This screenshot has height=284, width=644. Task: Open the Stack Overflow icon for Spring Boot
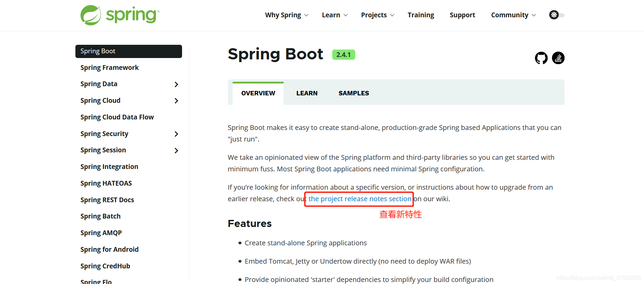(x=558, y=58)
